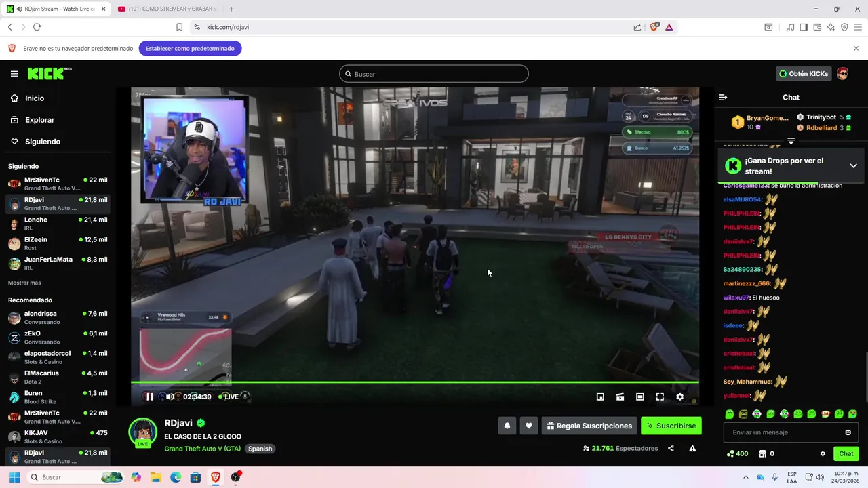The height and width of the screenshot is (488, 868).
Task: Toggle notifications bell for RDjavi
Action: point(507,426)
